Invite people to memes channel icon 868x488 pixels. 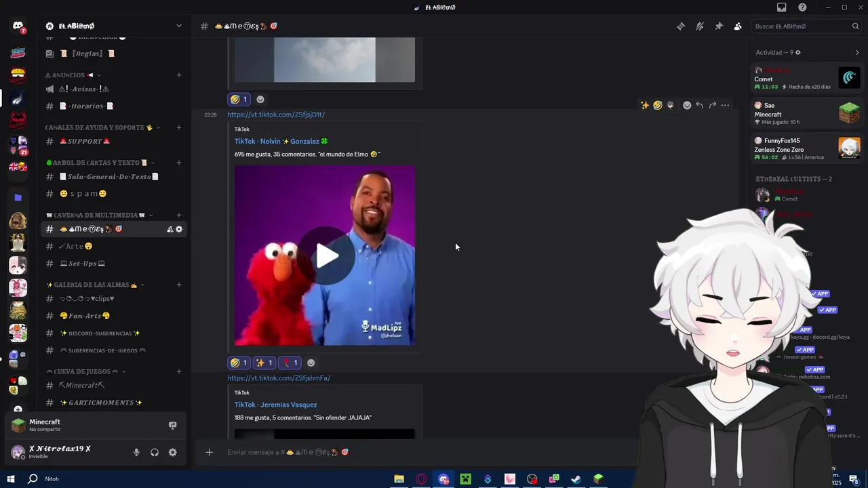point(170,229)
